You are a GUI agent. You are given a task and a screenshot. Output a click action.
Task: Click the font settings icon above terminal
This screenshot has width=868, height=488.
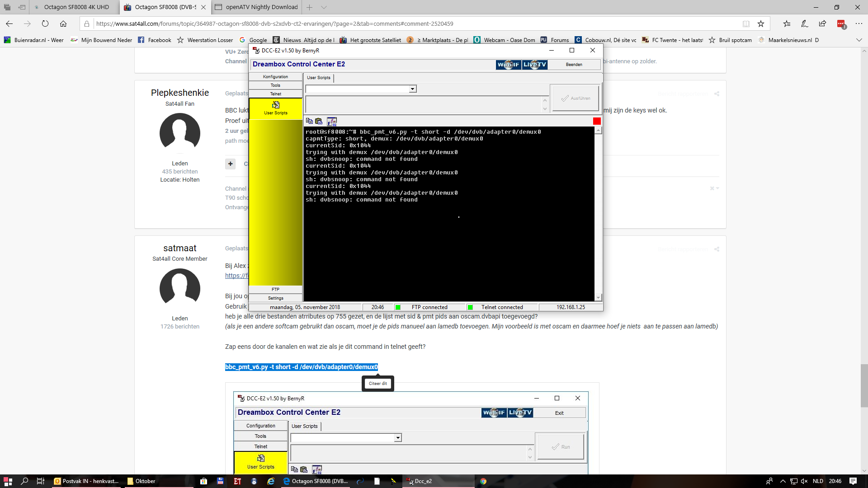click(x=332, y=121)
